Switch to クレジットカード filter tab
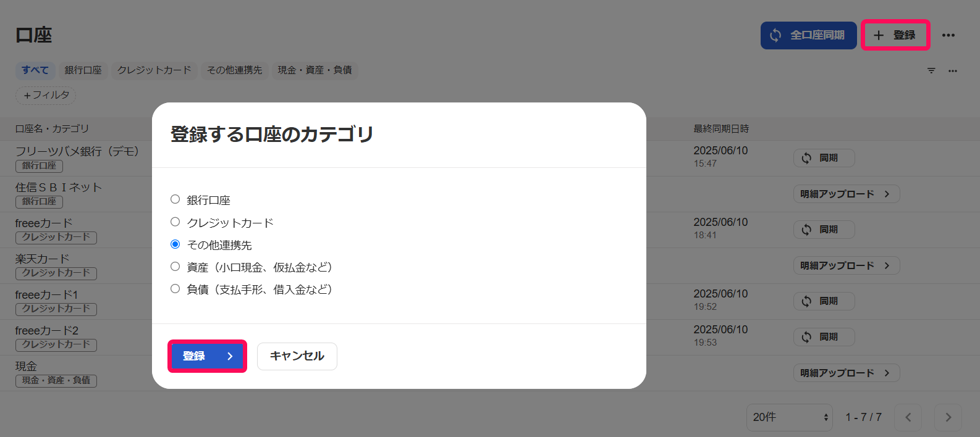Screen dimensions: 980x437 point(154,70)
